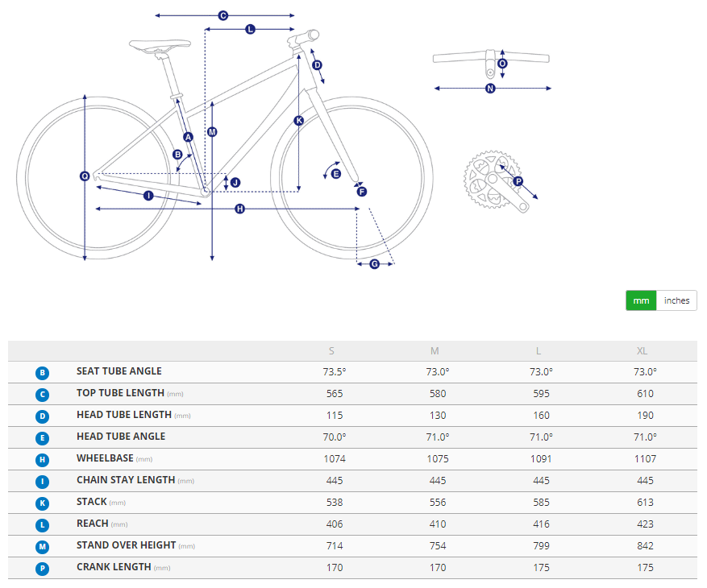Click the Wheelbase row label

[x=104, y=458]
